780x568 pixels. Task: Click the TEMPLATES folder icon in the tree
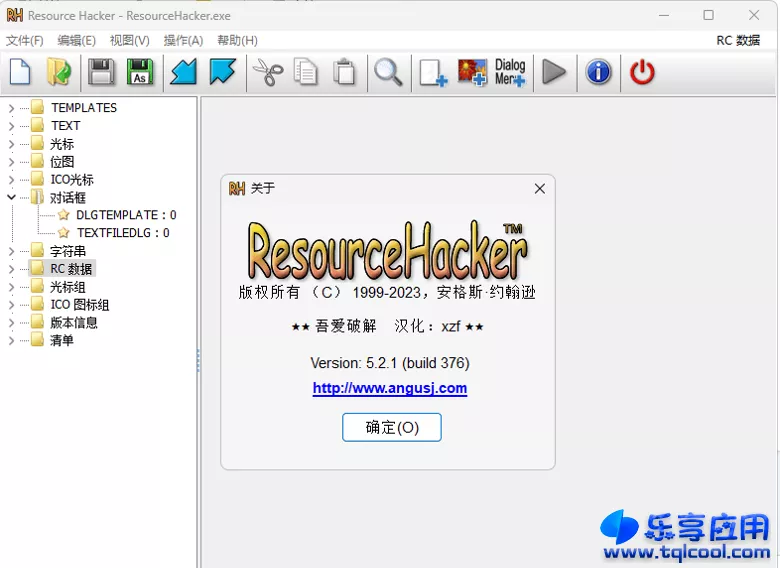pyautogui.click(x=37, y=107)
